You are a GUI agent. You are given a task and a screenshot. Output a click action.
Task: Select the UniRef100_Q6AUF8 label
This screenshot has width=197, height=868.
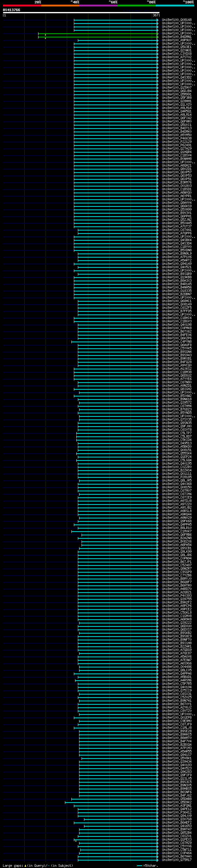[x=177, y=345]
